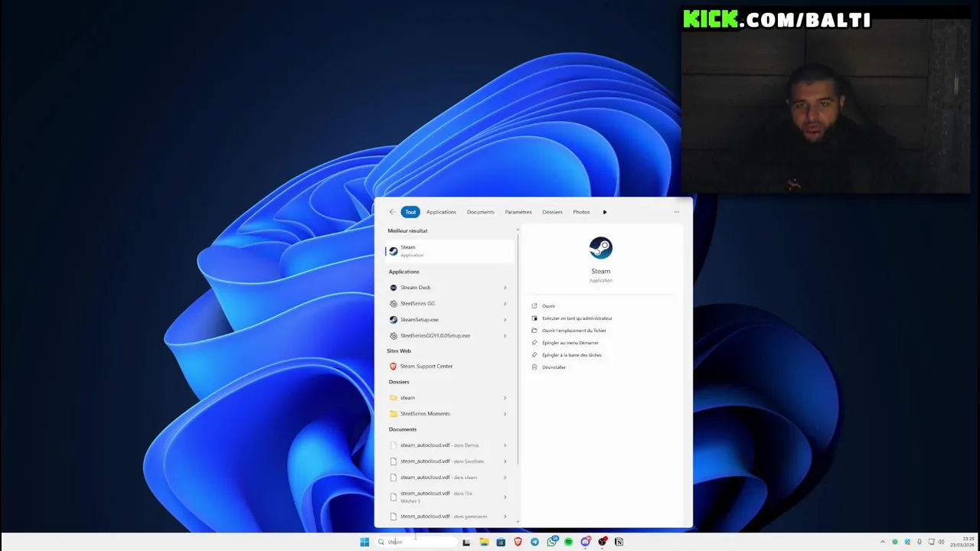Open Microsoft Store taskbar icon

[501, 542]
